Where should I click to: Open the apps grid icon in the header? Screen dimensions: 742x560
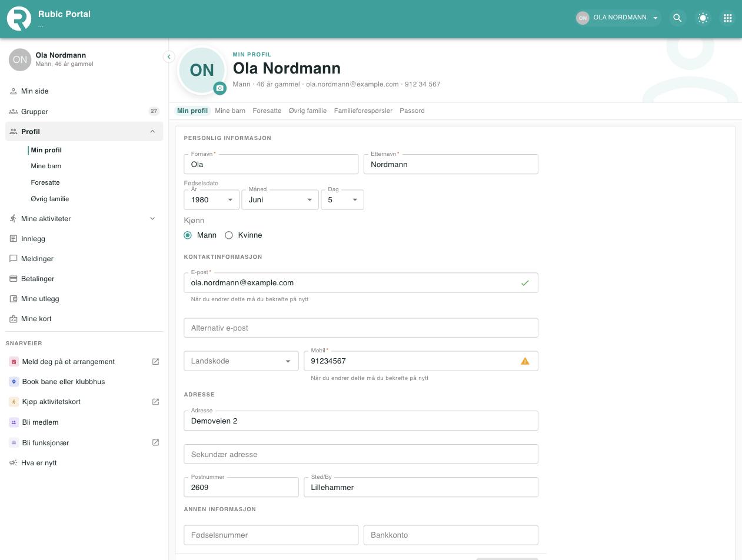click(727, 18)
